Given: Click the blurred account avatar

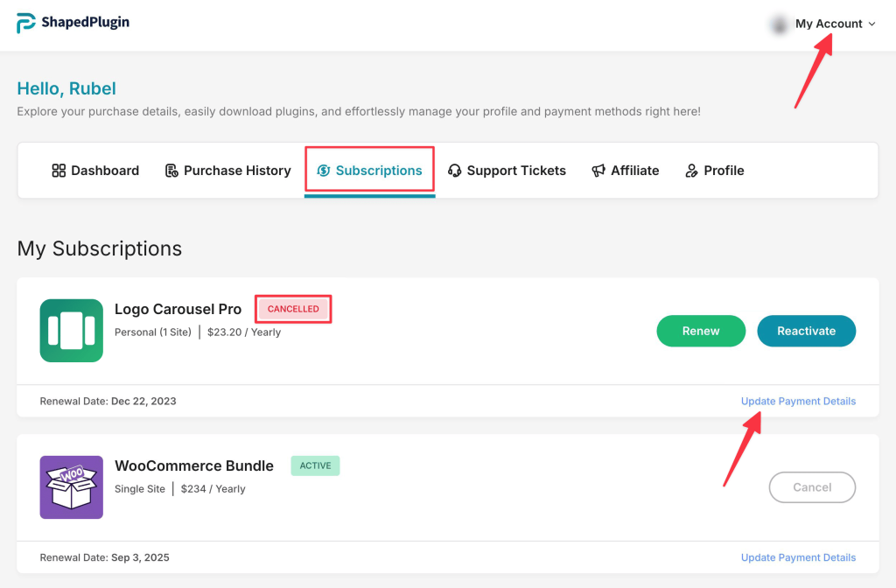Looking at the screenshot, I should (778, 24).
